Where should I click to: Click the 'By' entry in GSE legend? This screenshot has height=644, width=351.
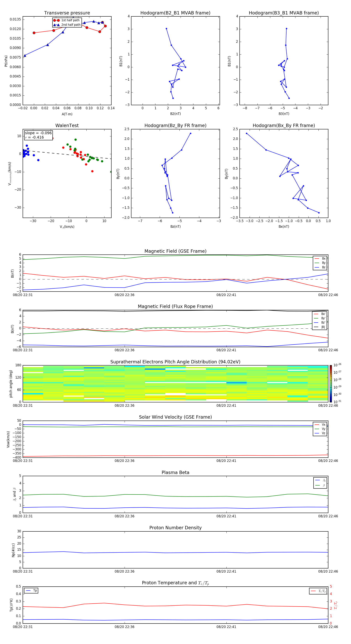320,263
